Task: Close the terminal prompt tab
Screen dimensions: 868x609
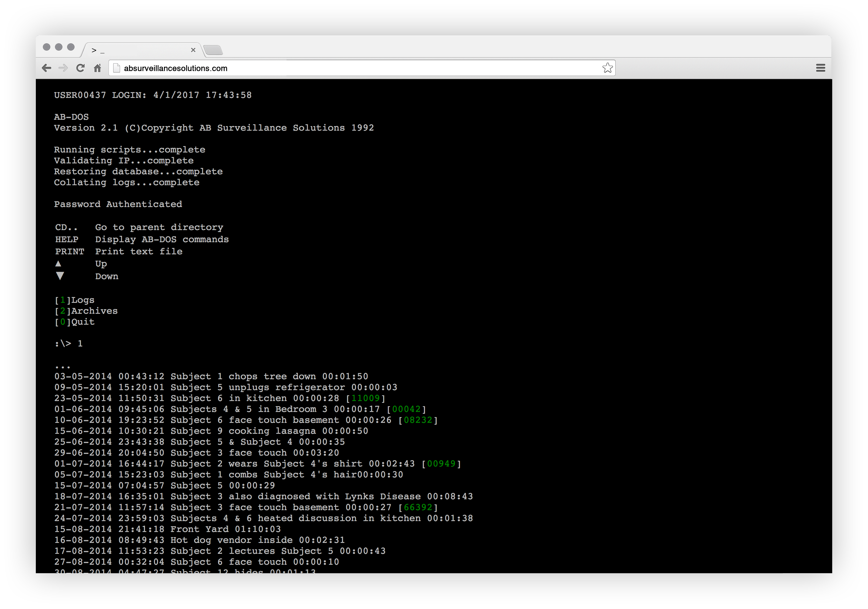Action: 193,50
